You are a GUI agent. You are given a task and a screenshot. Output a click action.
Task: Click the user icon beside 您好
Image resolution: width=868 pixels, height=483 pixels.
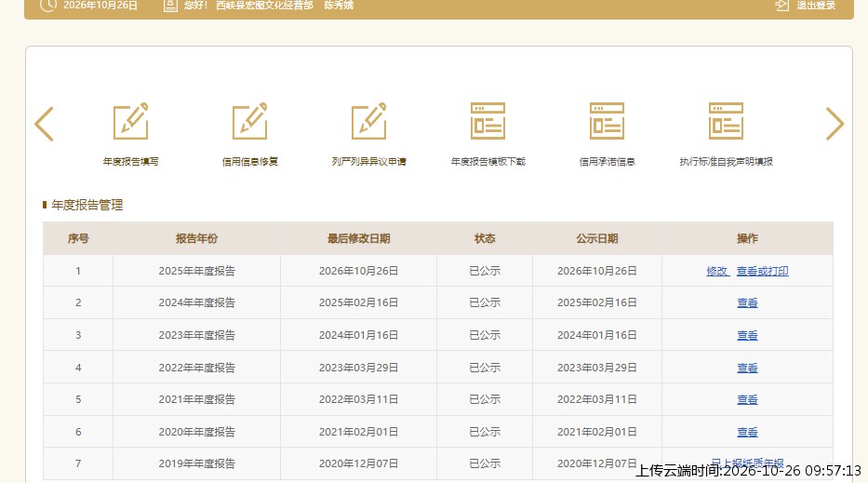(x=170, y=5)
